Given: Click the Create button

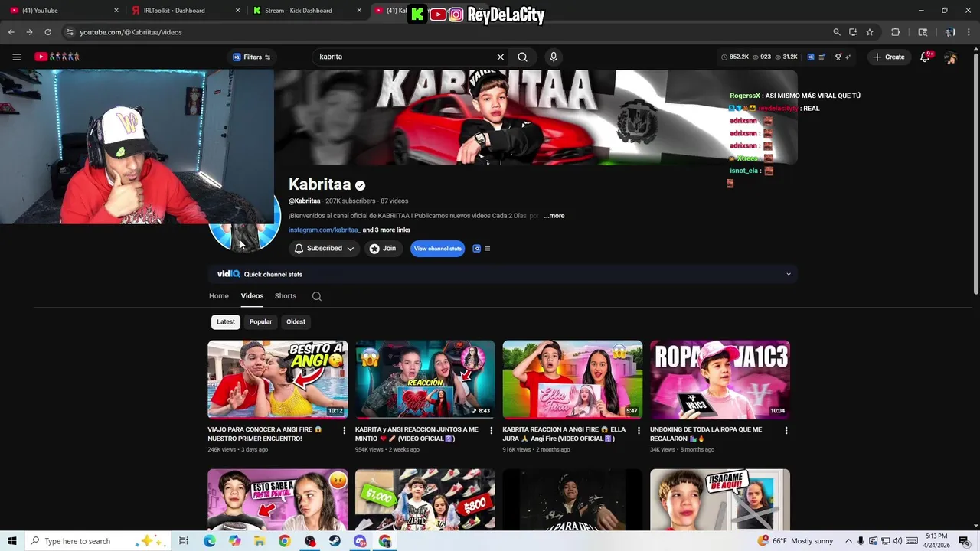Looking at the screenshot, I should [x=889, y=57].
